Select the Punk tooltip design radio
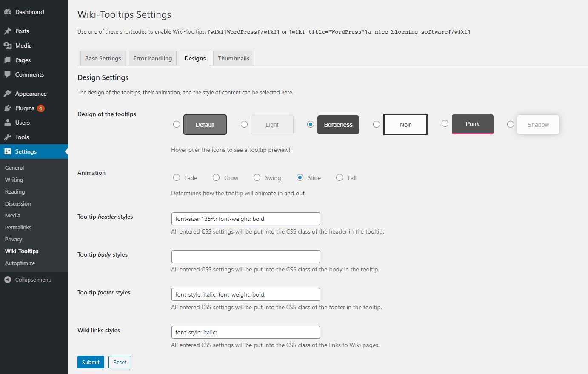This screenshot has height=374, width=588. pos(445,123)
